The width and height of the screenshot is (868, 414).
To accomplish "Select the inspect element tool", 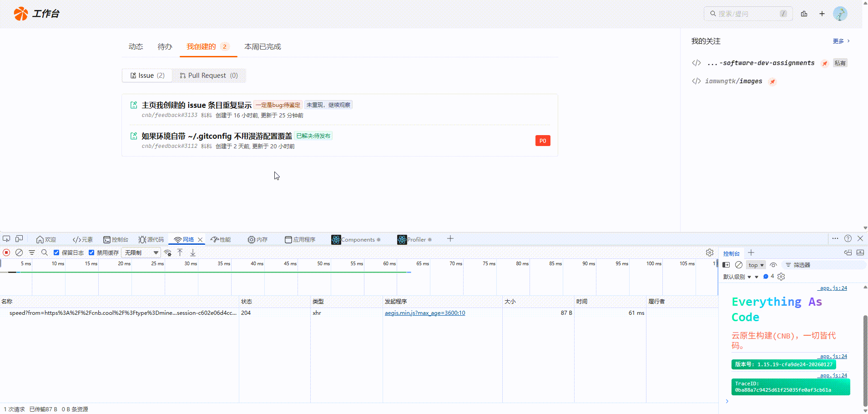I will pos(6,238).
